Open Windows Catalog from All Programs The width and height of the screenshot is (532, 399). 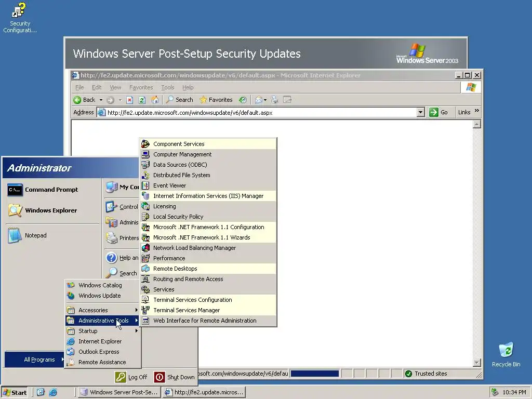102,285
